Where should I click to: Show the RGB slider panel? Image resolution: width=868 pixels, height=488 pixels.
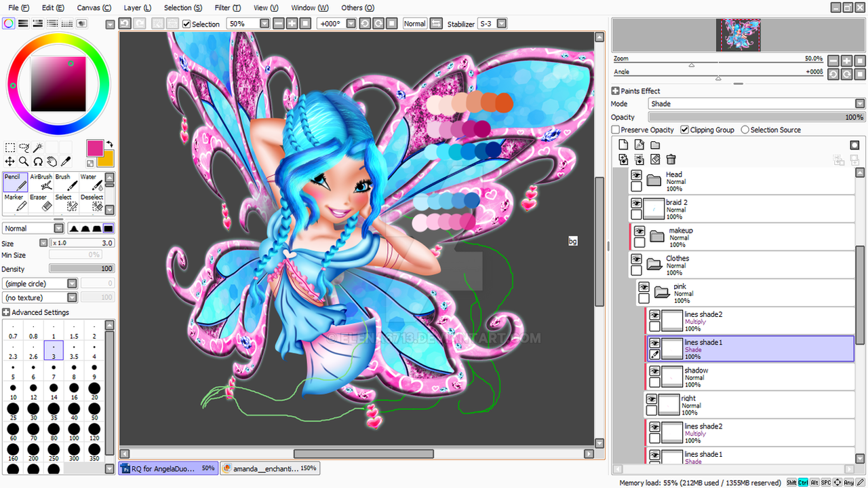pyautogui.click(x=23, y=23)
